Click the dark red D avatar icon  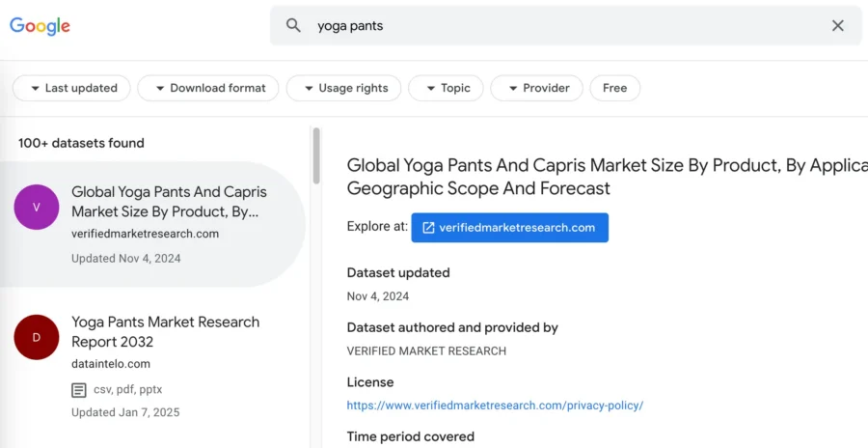click(37, 337)
